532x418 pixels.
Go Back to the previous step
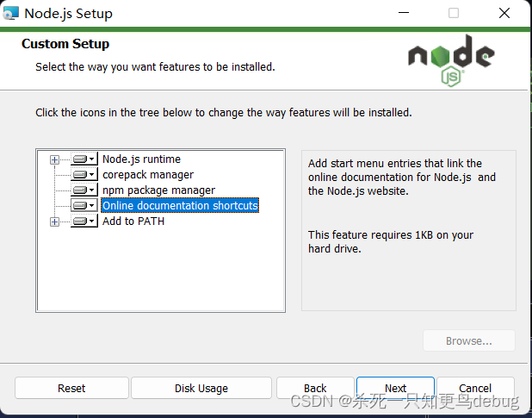[x=315, y=388]
